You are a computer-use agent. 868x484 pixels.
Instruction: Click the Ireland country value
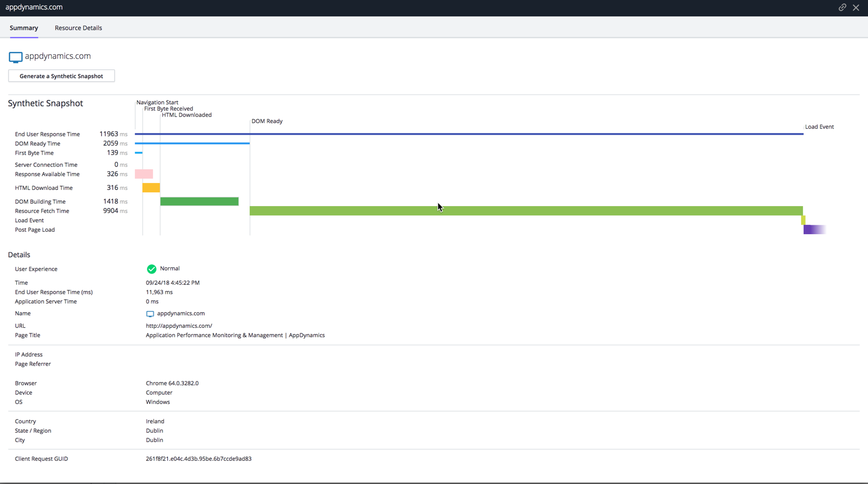click(155, 422)
